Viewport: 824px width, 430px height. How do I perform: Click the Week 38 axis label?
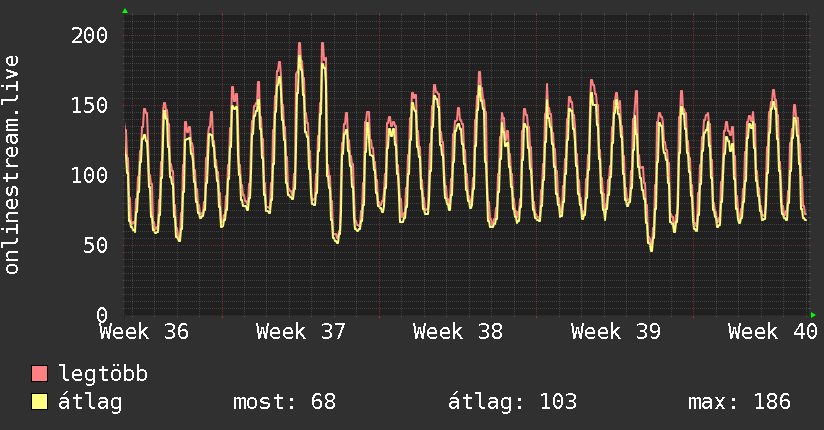(458, 332)
